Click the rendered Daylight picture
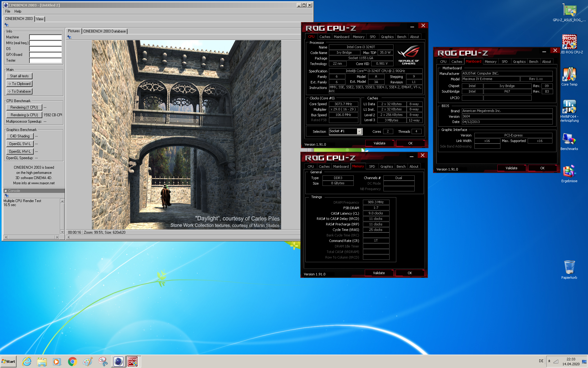 pyautogui.click(x=186, y=135)
